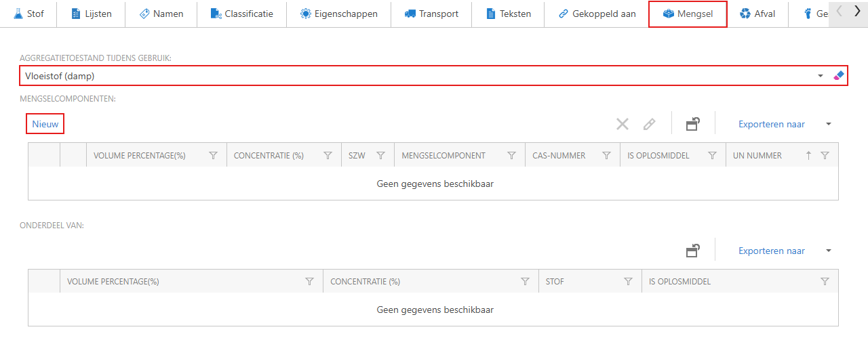Expand the Aggregatietoestand dropdown arrow
Image resolution: width=868 pixels, height=361 pixels.
[x=821, y=76]
